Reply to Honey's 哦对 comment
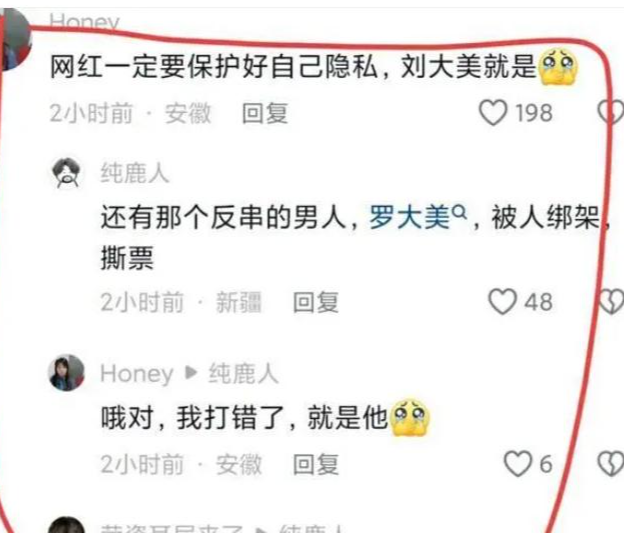The height and width of the screenshot is (533, 624). (316, 464)
